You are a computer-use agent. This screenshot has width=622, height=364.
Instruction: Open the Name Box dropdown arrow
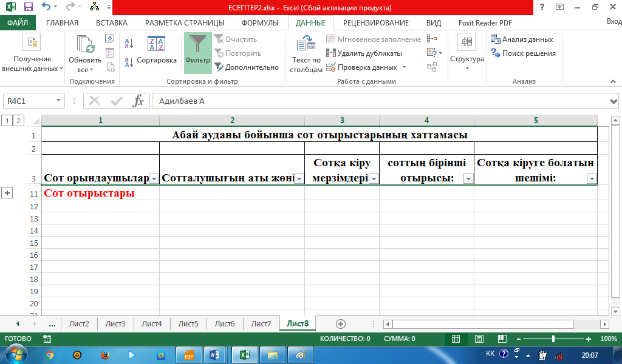[x=58, y=101]
